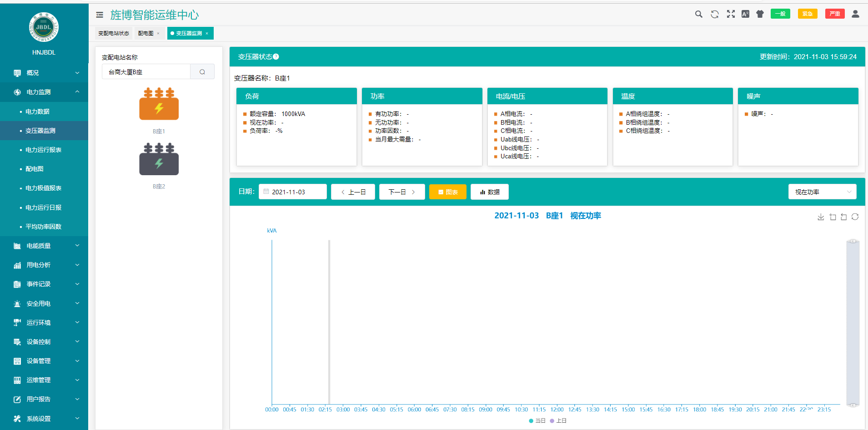The image size is (868, 430).
Task: Open user profile icon at top right
Action: tap(855, 14)
